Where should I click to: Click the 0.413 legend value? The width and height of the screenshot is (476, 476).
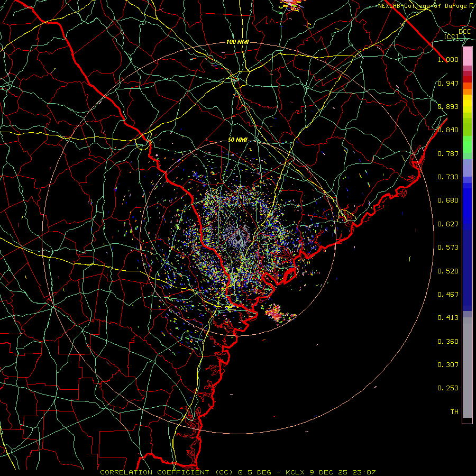tap(448, 318)
